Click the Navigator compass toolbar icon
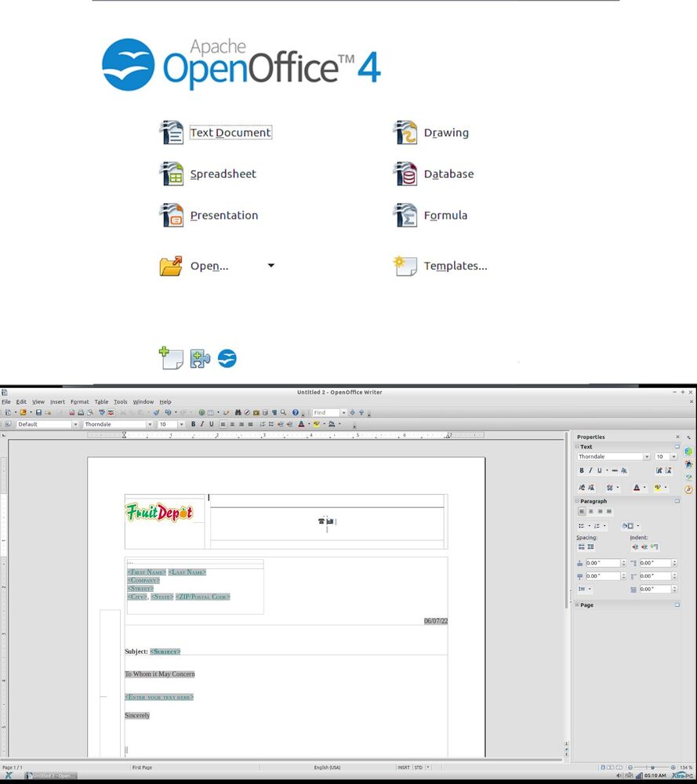697x784 pixels. (247, 412)
